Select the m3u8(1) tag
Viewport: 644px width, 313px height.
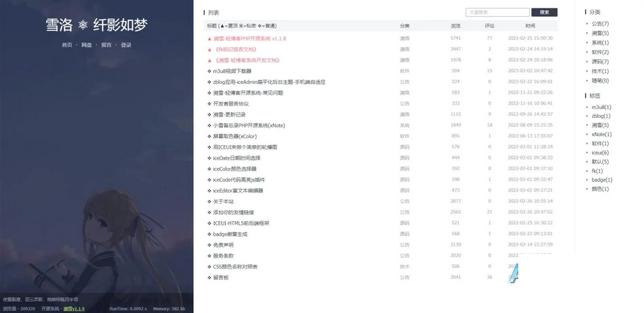pyautogui.click(x=602, y=107)
